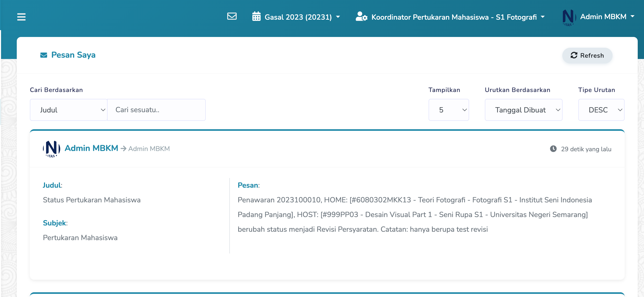Click the Pesan Saya heading
This screenshot has width=644, height=297.
point(73,55)
